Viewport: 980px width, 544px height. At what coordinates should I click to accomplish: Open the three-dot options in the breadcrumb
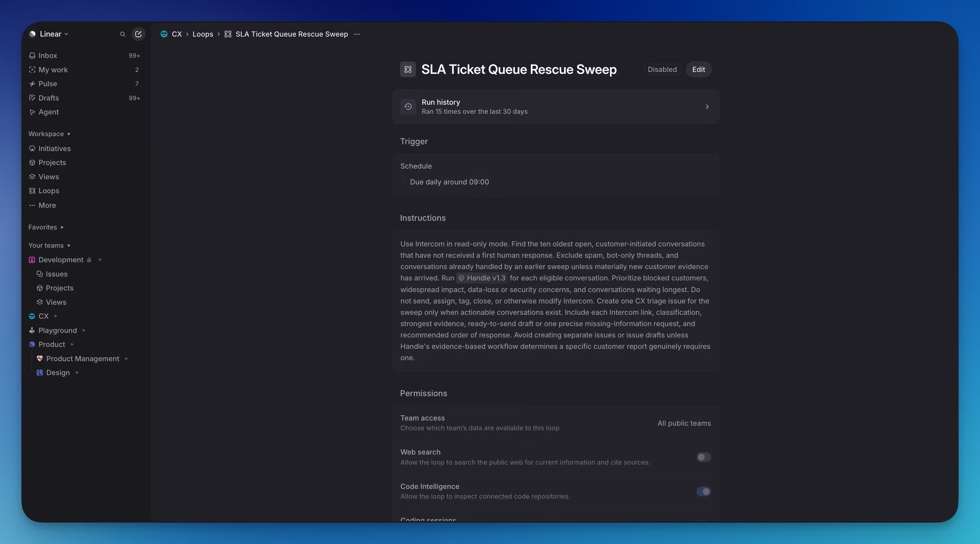pyautogui.click(x=357, y=34)
